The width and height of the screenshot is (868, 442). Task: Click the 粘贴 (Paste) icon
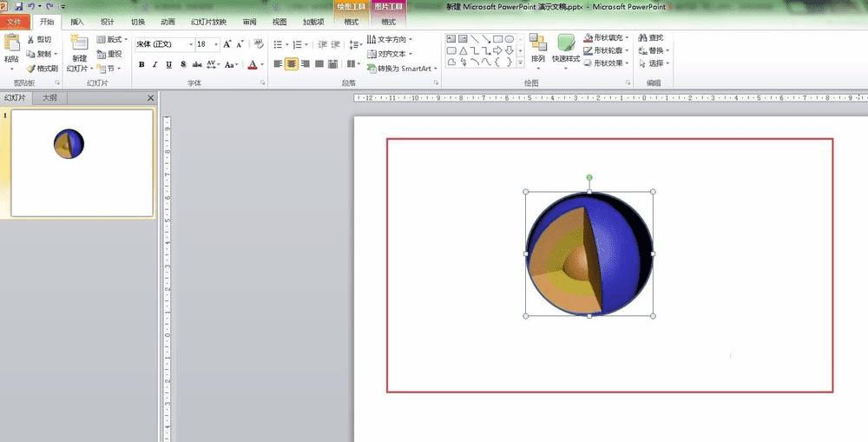11,43
